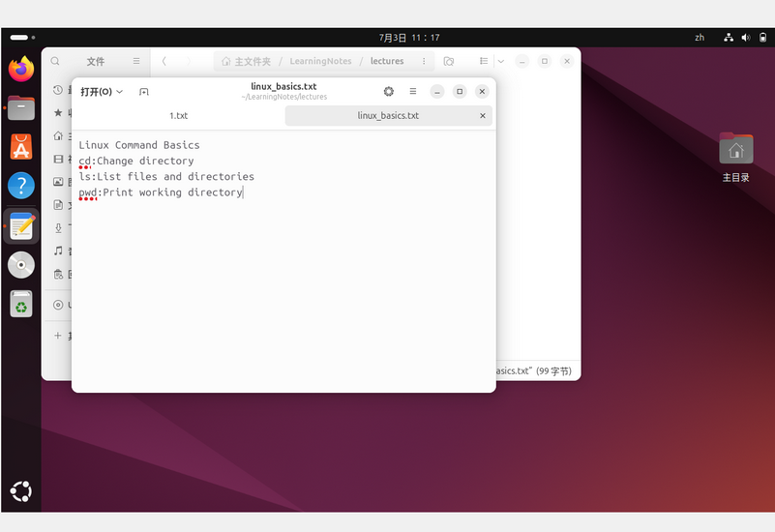Open the editor's hamburger menu
The height and width of the screenshot is (532, 775).
[413, 91]
